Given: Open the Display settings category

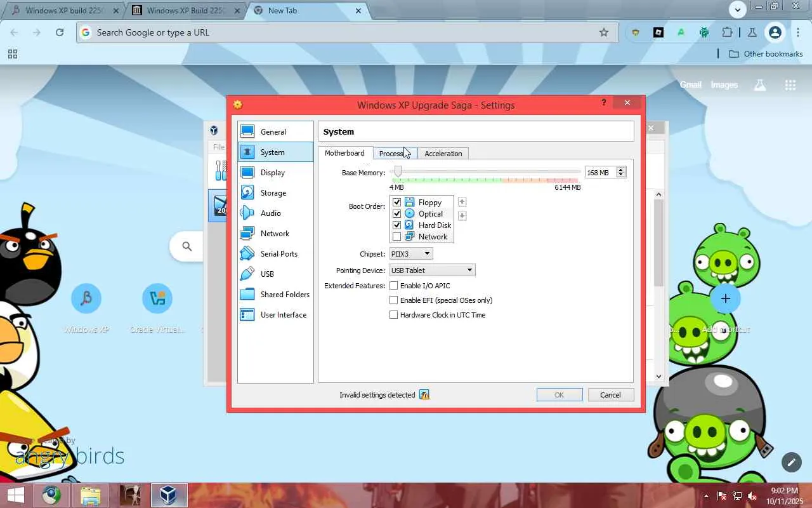Looking at the screenshot, I should pyautogui.click(x=275, y=173).
